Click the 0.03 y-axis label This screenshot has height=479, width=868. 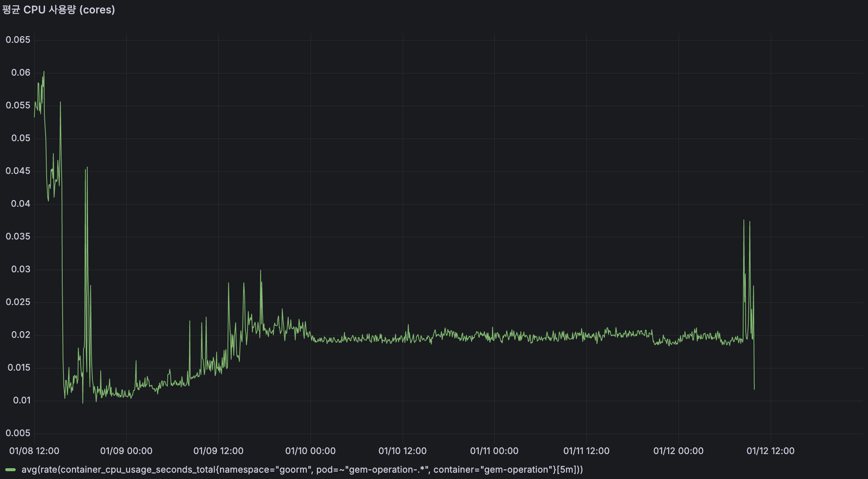[x=21, y=269]
